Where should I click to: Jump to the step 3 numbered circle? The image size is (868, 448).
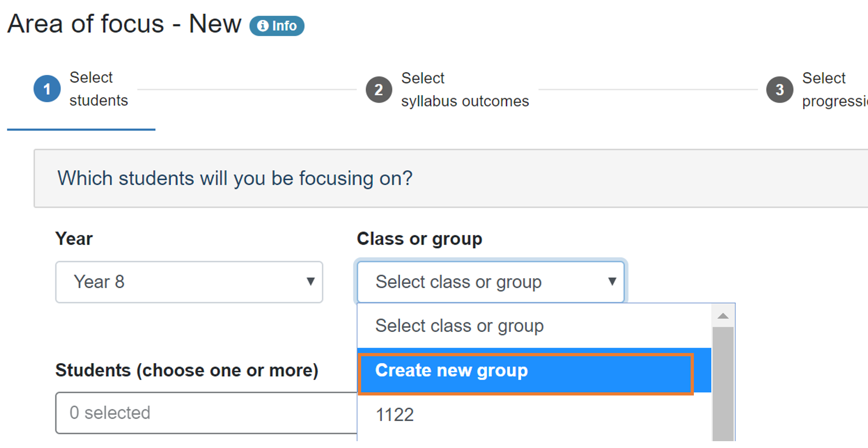[779, 90]
